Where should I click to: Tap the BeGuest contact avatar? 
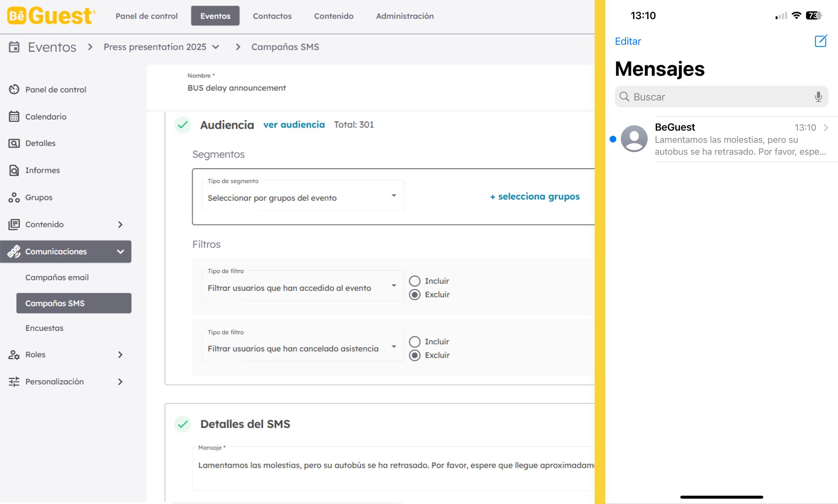tap(634, 139)
